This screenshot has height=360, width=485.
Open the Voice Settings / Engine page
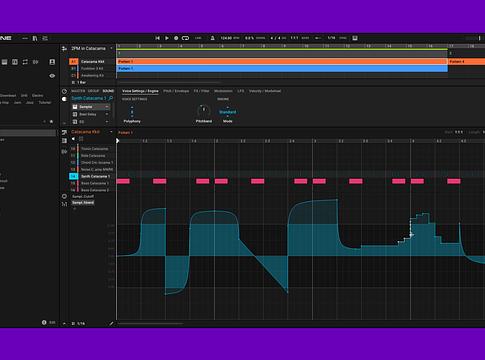(x=140, y=91)
